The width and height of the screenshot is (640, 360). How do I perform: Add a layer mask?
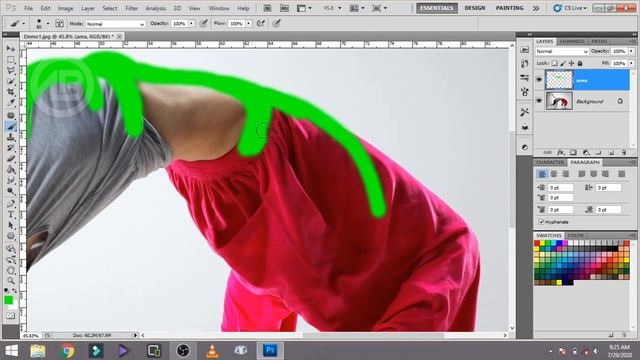tap(573, 152)
